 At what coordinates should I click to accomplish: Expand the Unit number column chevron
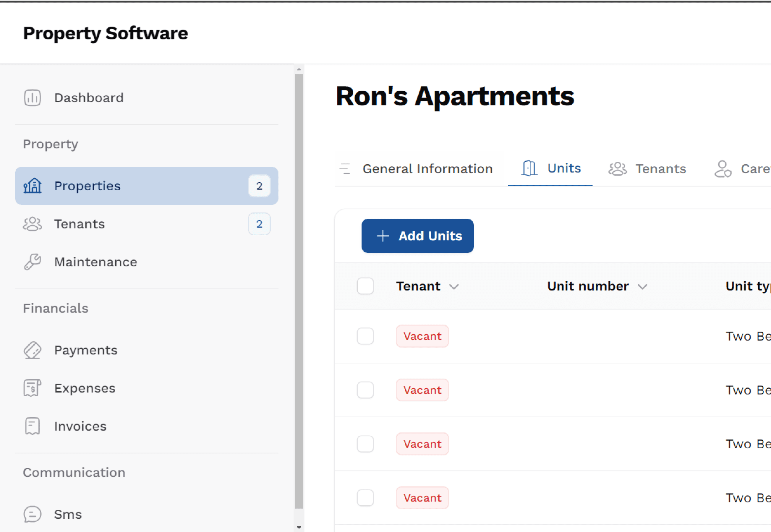tap(642, 287)
